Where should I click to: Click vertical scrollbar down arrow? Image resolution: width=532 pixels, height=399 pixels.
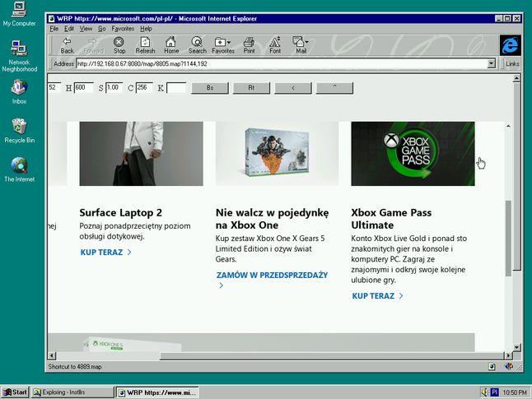point(516,347)
